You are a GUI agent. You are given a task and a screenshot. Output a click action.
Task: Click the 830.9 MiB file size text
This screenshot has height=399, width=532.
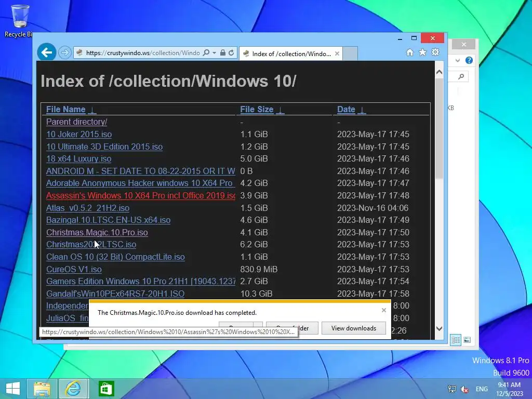(259, 270)
